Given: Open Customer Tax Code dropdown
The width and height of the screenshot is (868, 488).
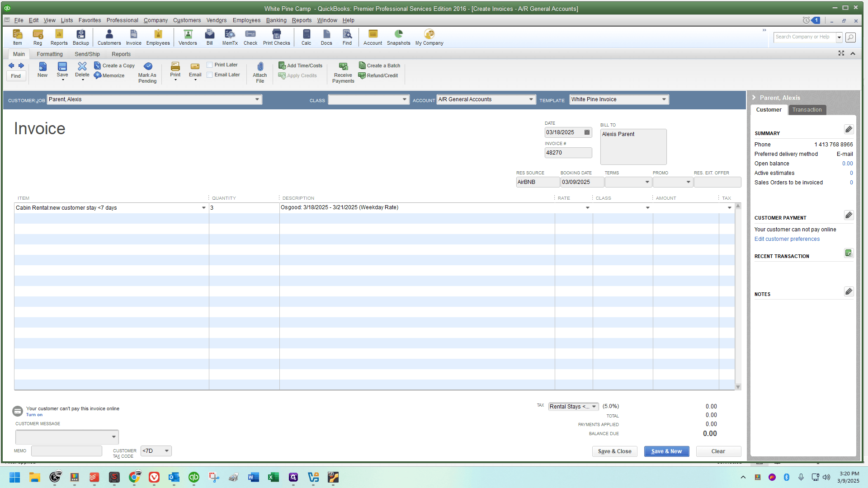Looking at the screenshot, I should click(x=167, y=451).
